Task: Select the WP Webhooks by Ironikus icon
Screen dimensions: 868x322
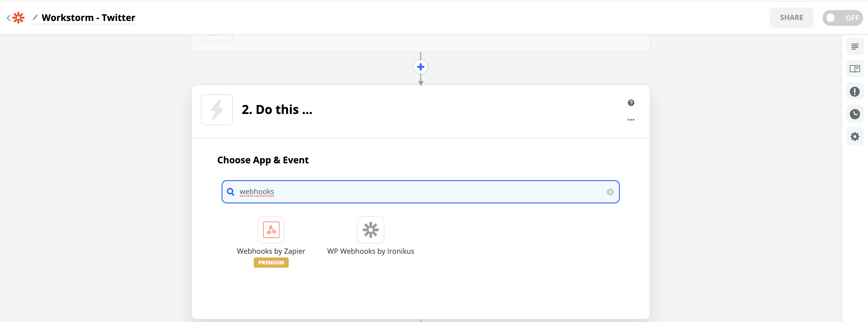Action: (370, 230)
